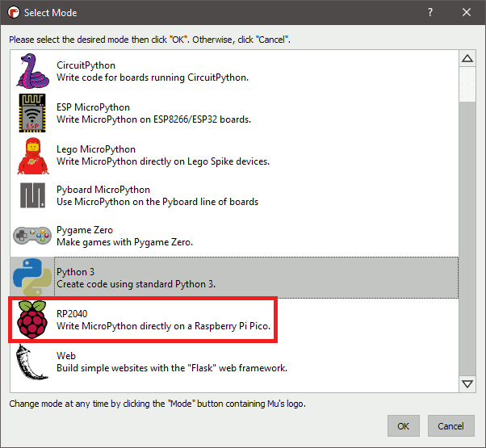Select the "RP2040" mode title
486x448 pixels.
(72, 314)
